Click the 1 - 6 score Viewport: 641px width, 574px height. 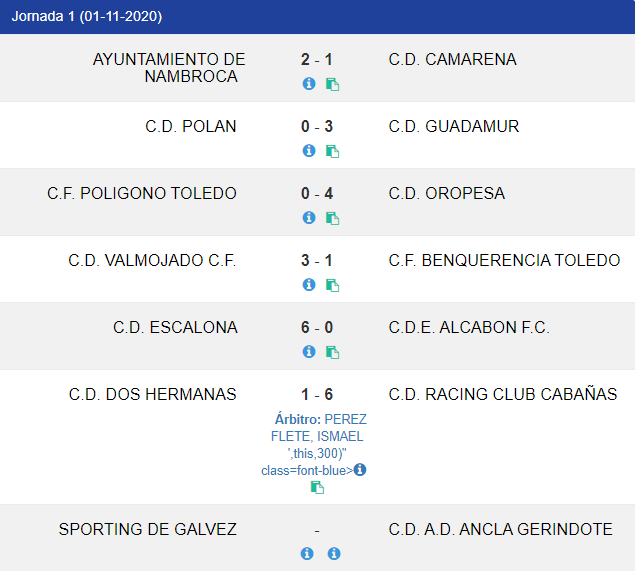coord(317,394)
